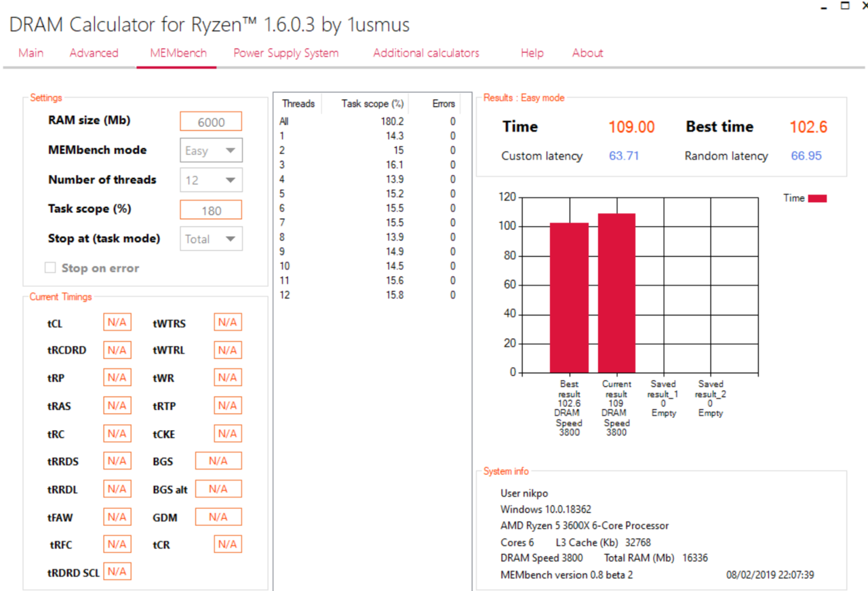Image resolution: width=868 pixels, height=591 pixels.
Task: Click the tCKE timing value box
Action: (228, 433)
